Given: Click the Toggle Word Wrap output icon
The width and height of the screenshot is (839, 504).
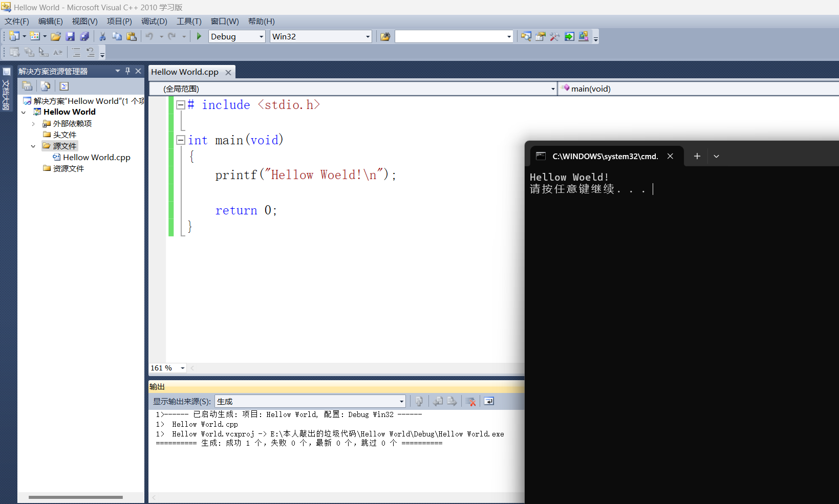Looking at the screenshot, I should 489,401.
